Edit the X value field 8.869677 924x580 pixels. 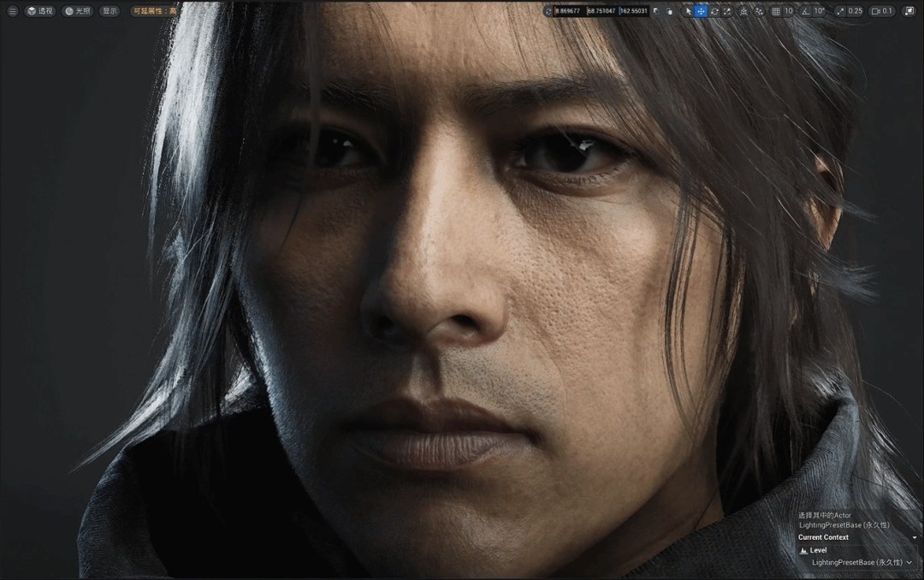click(x=571, y=11)
